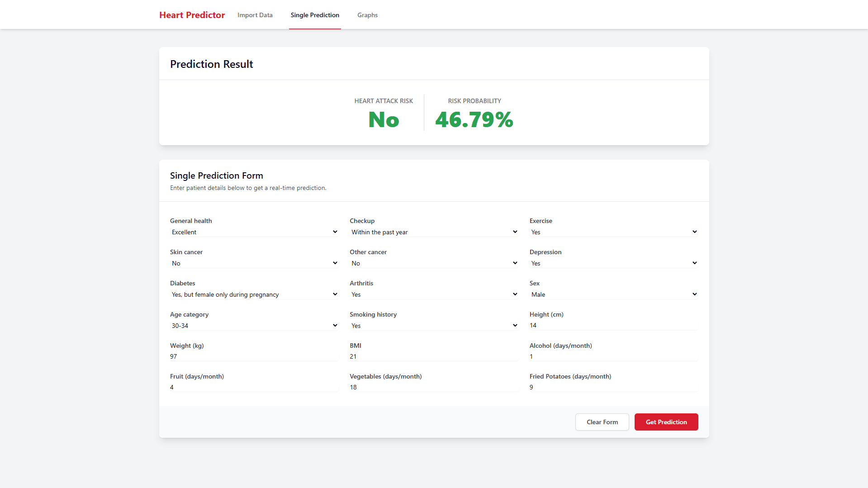
Task: Expand the Depression dropdown
Action: point(614,263)
